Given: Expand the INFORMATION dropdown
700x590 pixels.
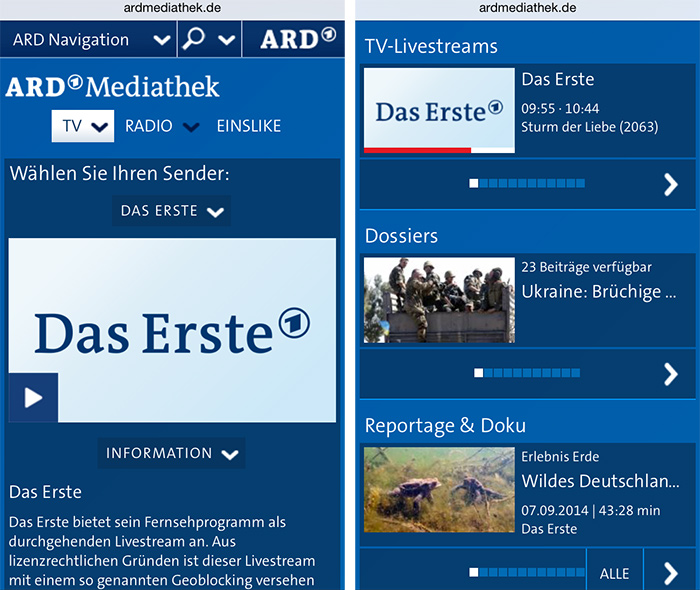Looking at the screenshot, I should [171, 453].
